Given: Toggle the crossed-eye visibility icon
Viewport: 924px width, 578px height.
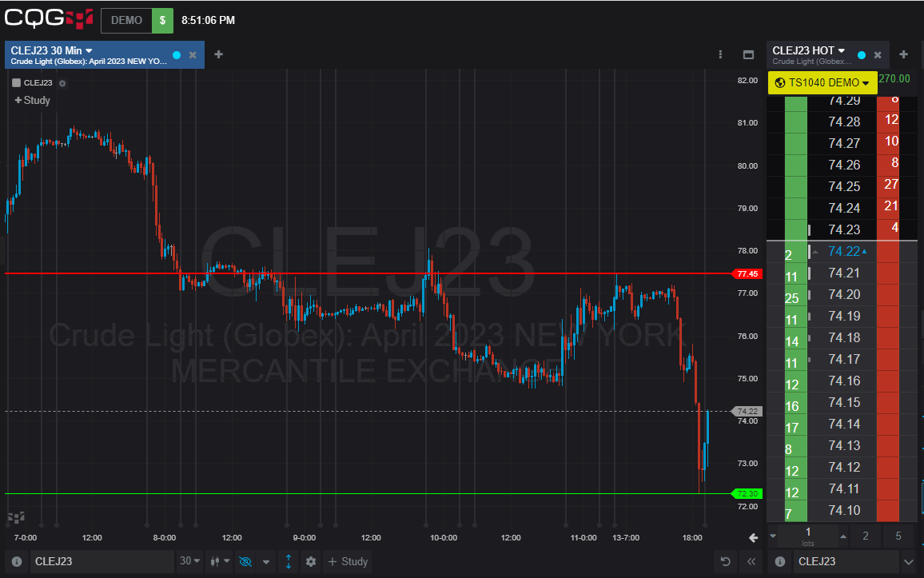Looking at the screenshot, I should click(x=245, y=561).
